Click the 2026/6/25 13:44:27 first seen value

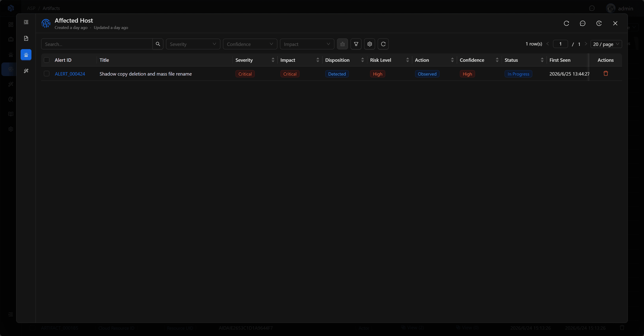569,74
